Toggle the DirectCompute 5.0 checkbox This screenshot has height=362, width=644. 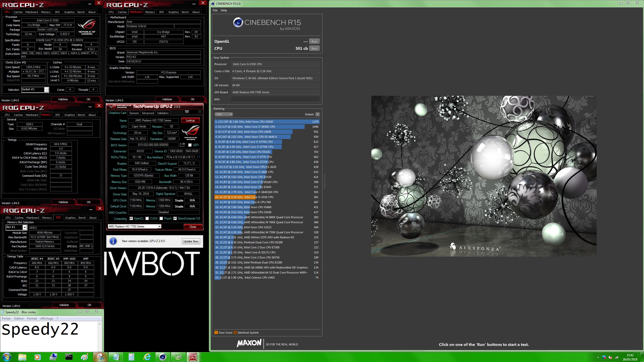[175, 218]
